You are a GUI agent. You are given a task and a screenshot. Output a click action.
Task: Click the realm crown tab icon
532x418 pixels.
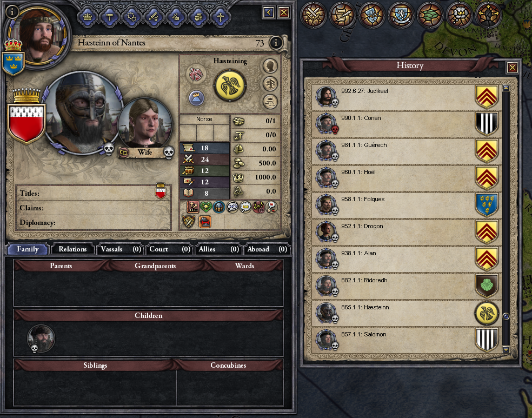[88, 17]
